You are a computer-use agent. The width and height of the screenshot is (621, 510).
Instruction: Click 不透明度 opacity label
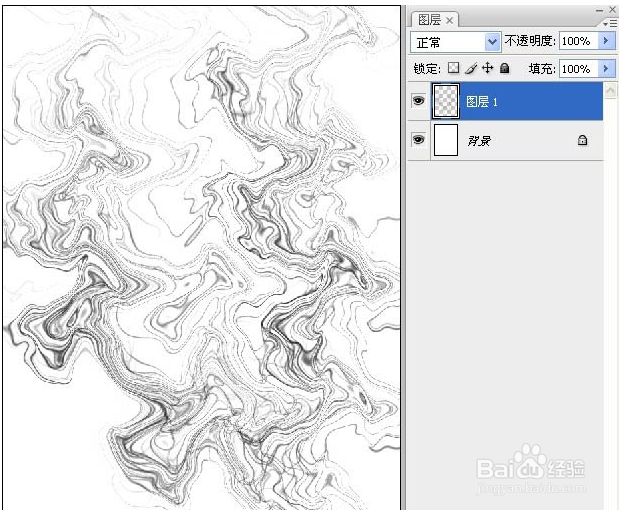(x=530, y=41)
